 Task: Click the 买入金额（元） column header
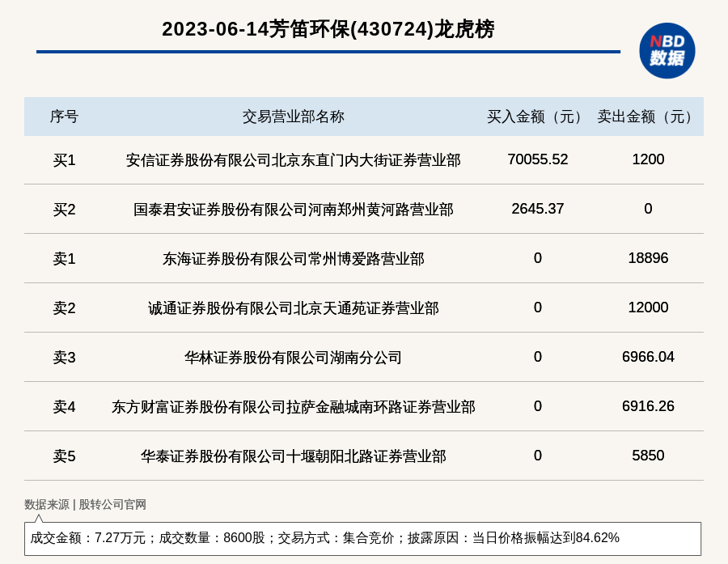click(538, 117)
